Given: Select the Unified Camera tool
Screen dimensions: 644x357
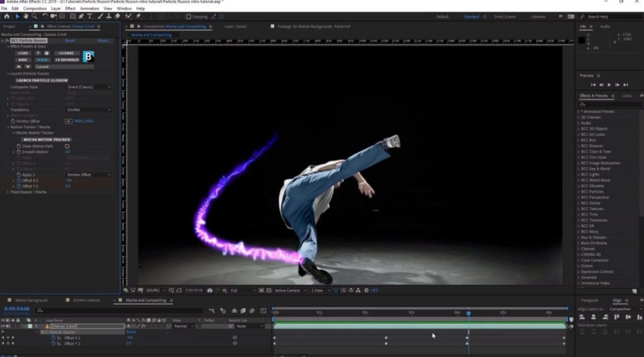Looking at the screenshot, I should [53, 16].
